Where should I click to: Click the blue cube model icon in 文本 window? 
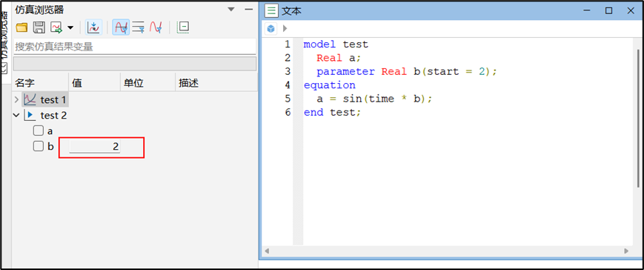[270, 29]
